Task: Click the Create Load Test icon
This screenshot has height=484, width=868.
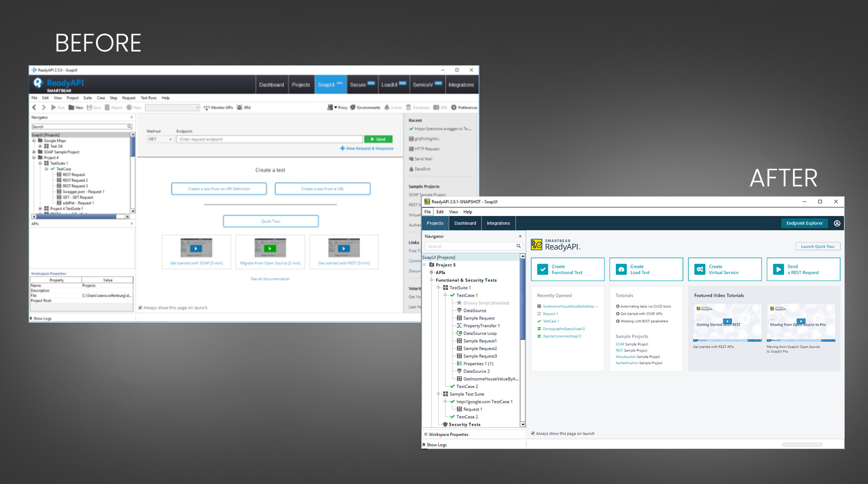Action: [x=621, y=269]
